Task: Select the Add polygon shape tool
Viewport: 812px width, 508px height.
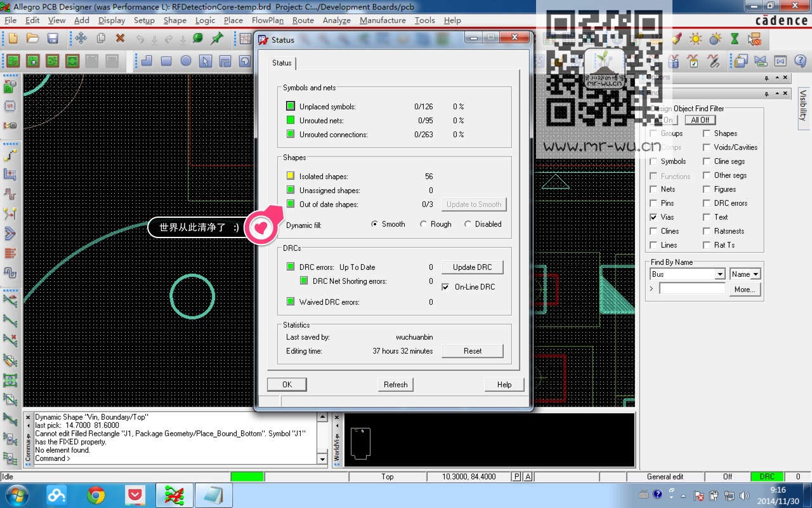Action: 147,61
